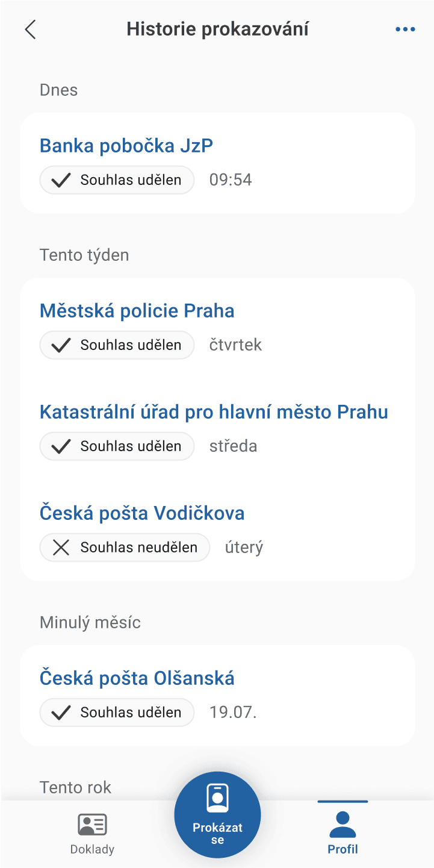Tap the X icon under Česká pošta Vodičkova
The image size is (434, 868).
[x=61, y=548]
